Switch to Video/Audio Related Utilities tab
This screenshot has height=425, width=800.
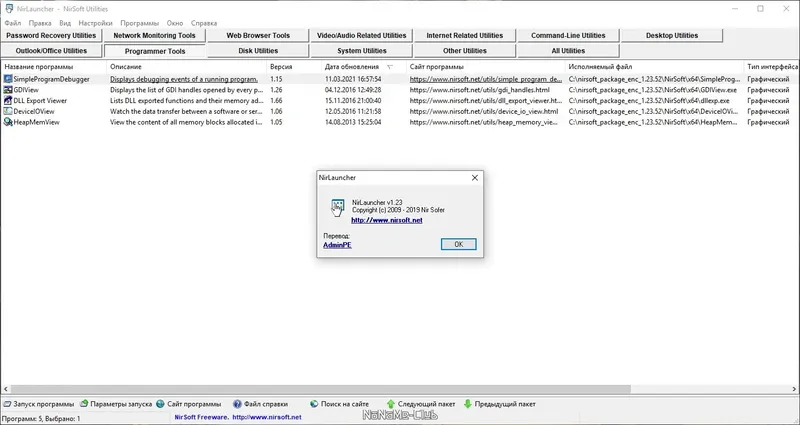(362, 35)
